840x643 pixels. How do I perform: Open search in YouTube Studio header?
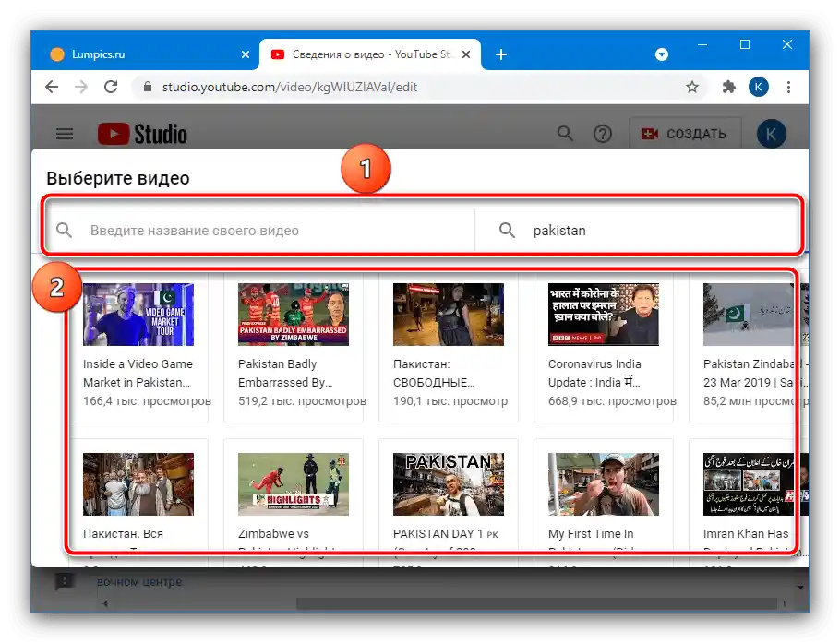(x=565, y=134)
